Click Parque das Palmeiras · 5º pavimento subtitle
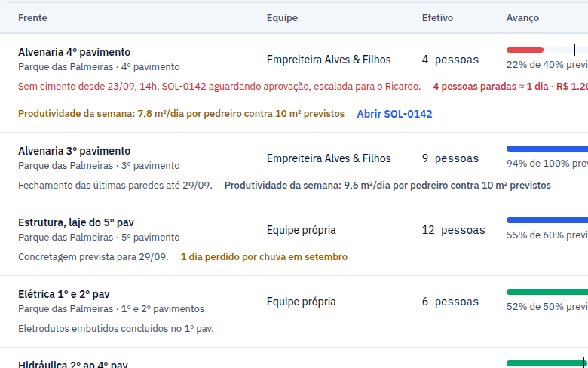 point(99,237)
